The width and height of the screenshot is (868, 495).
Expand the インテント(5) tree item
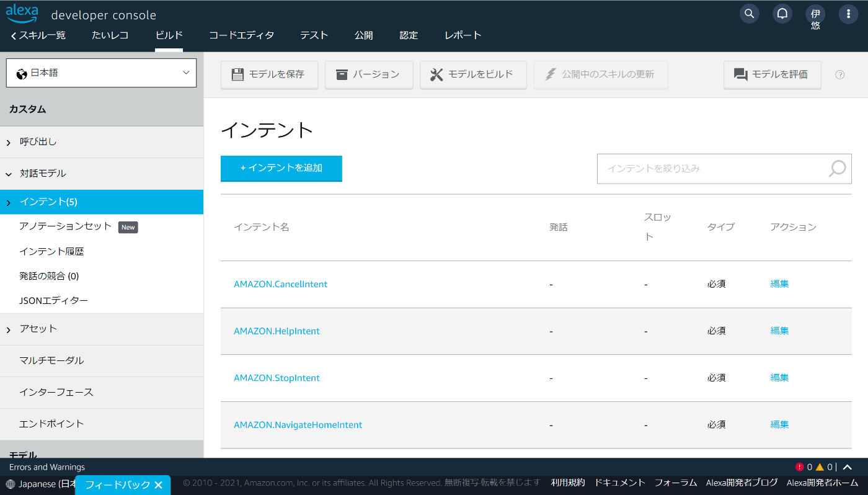point(9,202)
